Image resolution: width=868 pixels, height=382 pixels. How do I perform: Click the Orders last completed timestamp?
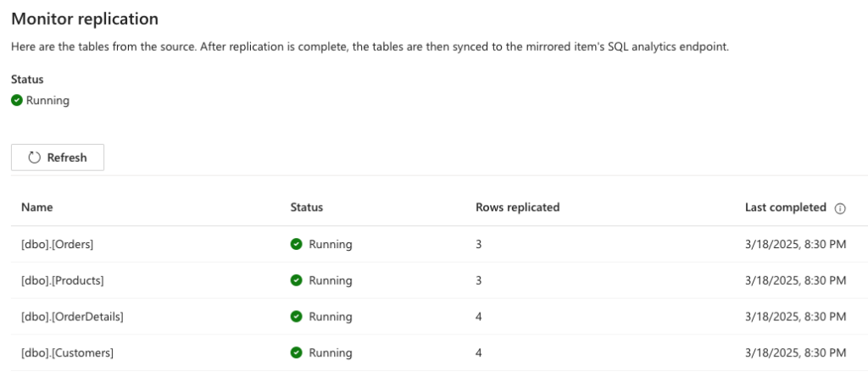pyautogui.click(x=795, y=244)
